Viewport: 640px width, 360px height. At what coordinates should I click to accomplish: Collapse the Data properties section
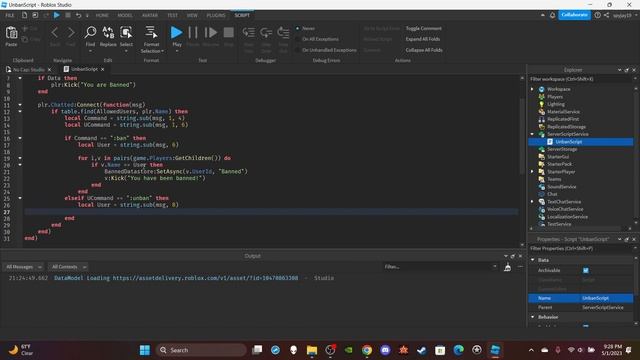533,260
